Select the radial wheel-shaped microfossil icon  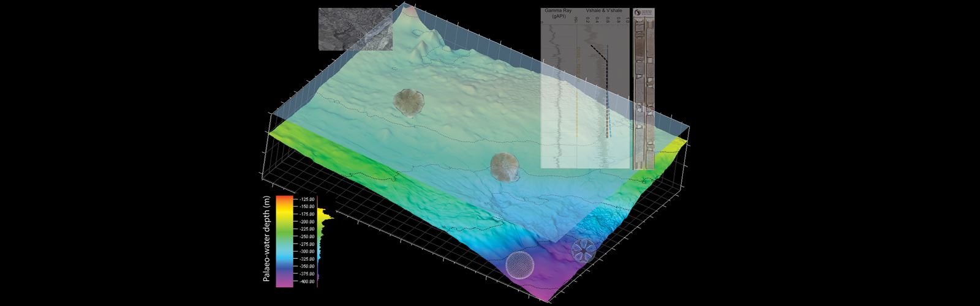pyautogui.click(x=582, y=249)
